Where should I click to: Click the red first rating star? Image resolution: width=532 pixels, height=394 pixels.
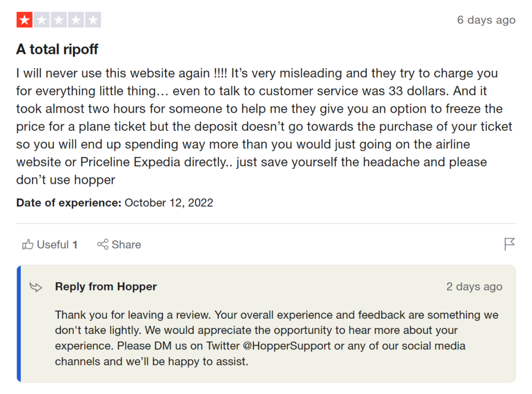(x=24, y=20)
